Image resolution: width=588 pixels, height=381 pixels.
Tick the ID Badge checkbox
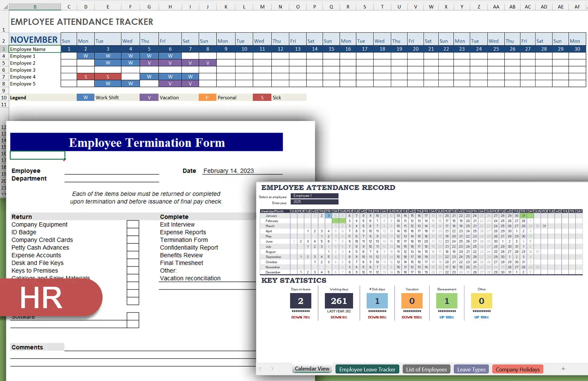[133, 232]
